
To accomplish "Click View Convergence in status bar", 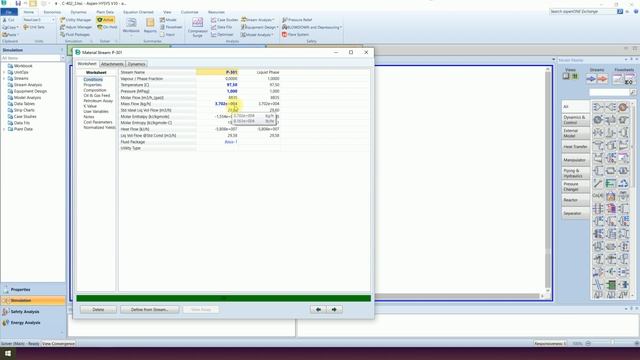I will 58,344.
